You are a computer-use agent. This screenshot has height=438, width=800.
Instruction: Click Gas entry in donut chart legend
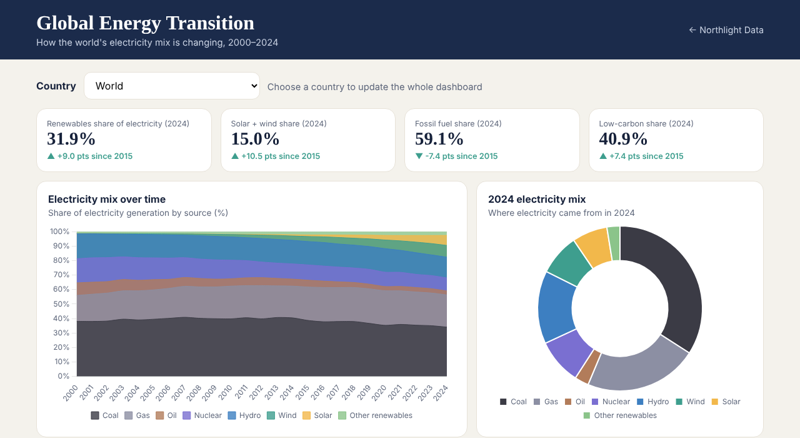click(546, 402)
